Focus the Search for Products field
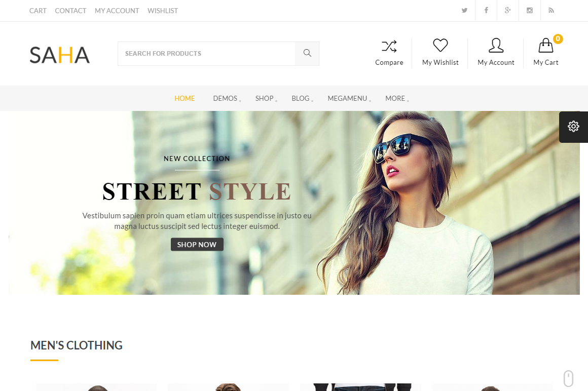 (206, 53)
